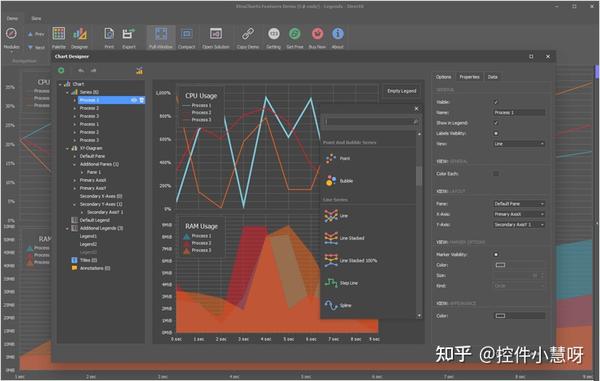Screen dimensions: 600x381
Task: Open the Palette chooser in the ribbon
Action: tap(59, 34)
